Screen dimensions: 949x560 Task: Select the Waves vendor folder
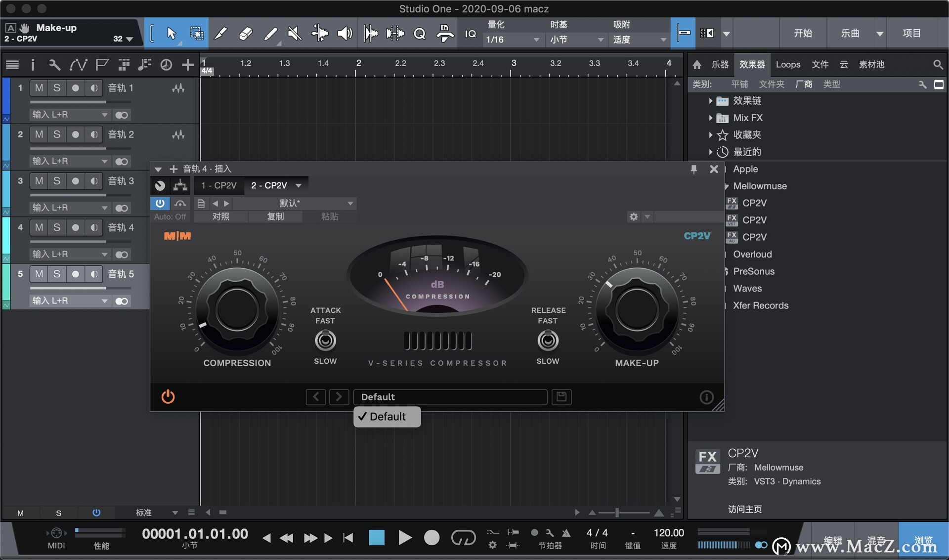747,288
